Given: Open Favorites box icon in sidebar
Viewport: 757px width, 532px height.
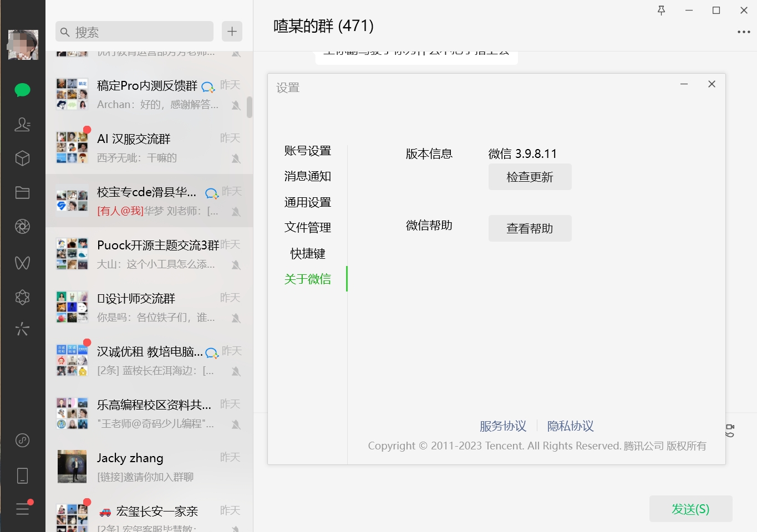Looking at the screenshot, I should coord(22,158).
